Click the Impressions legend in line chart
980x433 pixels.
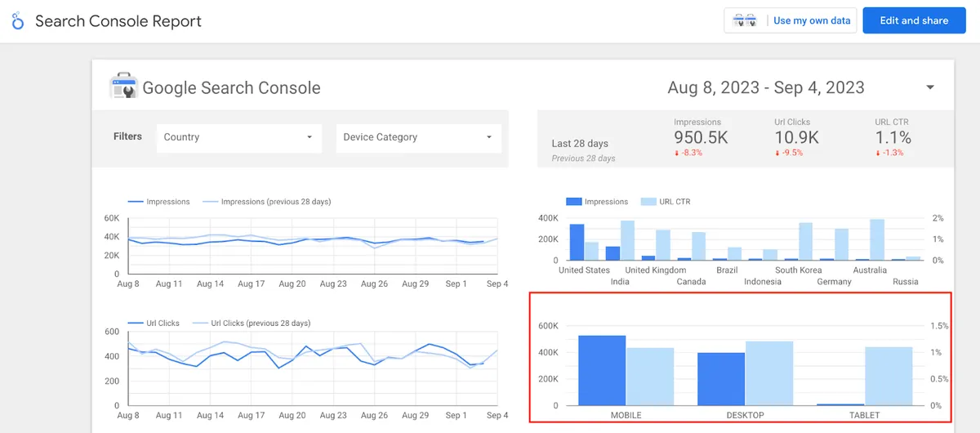pos(158,202)
